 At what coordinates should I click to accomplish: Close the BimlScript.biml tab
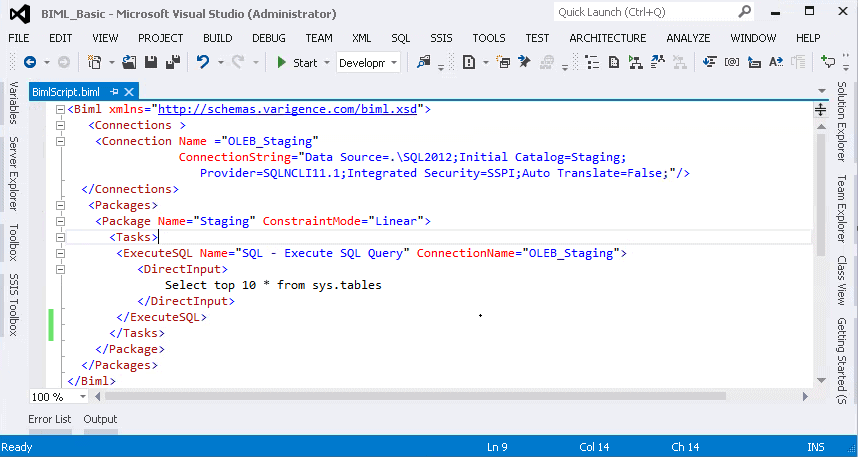(x=129, y=91)
